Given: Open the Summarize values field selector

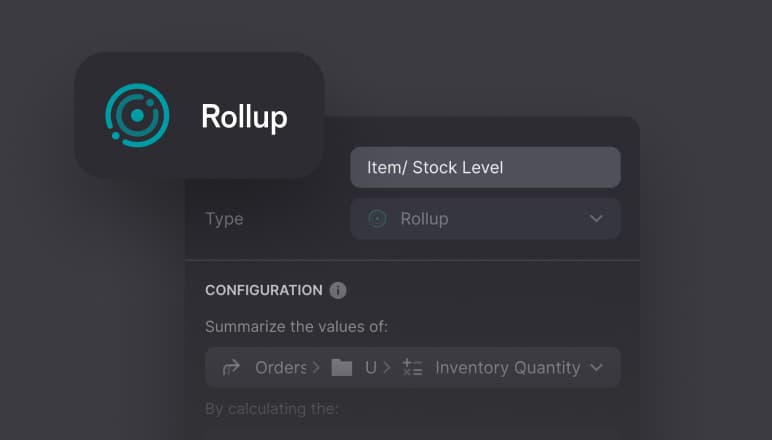Looking at the screenshot, I should 412,368.
